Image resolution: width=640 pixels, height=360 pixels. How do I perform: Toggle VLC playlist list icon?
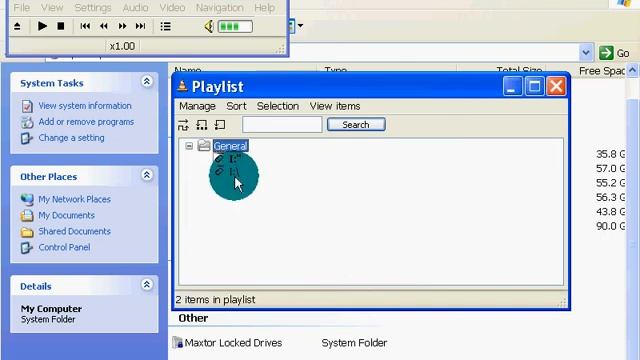click(x=165, y=27)
